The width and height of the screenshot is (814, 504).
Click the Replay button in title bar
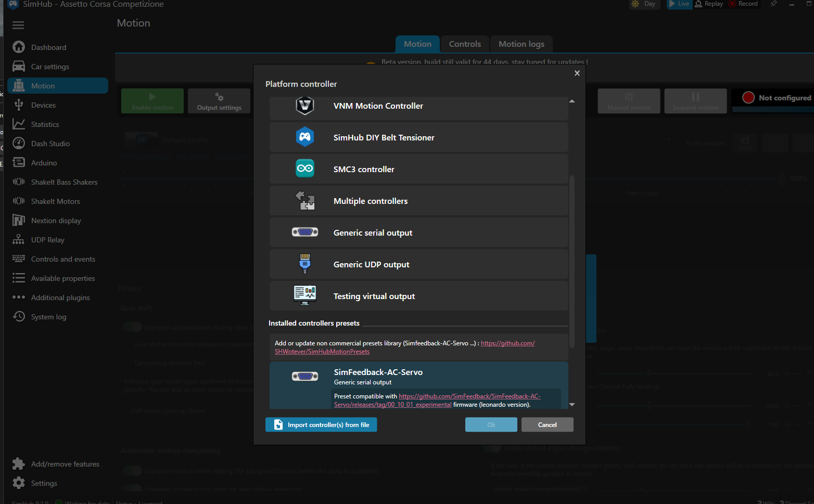709,4
